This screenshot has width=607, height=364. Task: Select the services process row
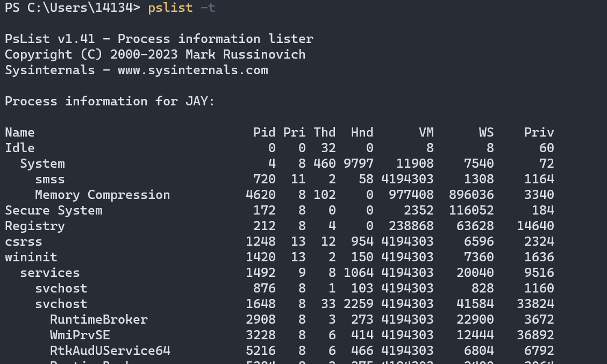(x=49, y=272)
